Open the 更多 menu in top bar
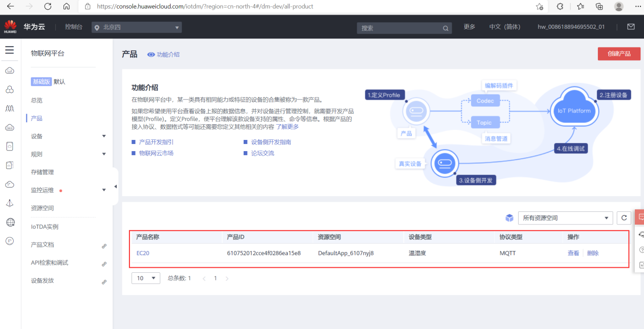 469,27
